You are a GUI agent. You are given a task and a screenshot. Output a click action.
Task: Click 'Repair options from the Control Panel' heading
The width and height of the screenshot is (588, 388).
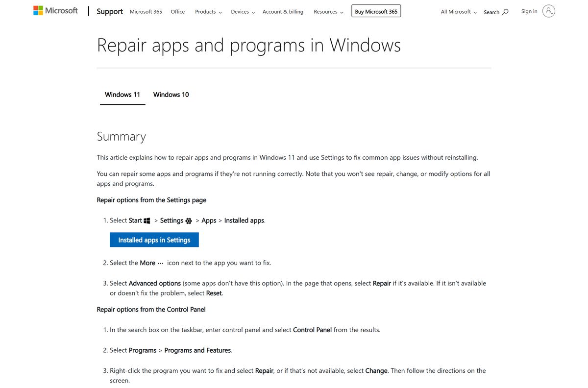click(151, 310)
